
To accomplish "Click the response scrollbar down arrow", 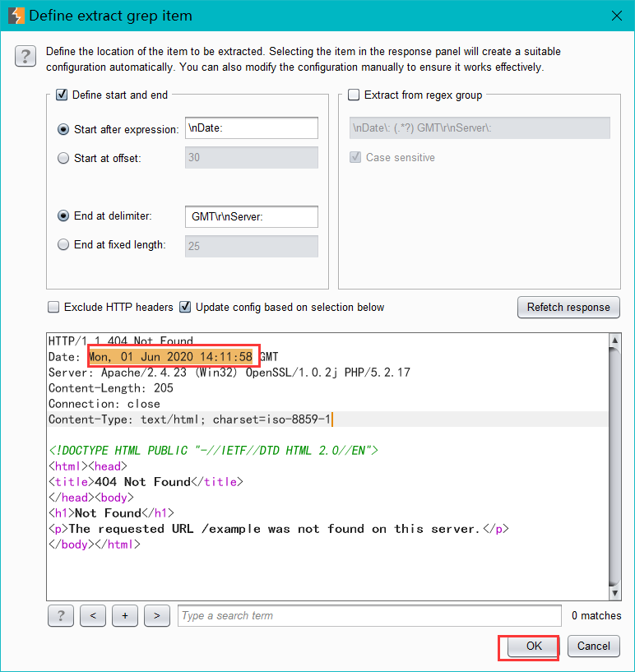I will [x=614, y=593].
